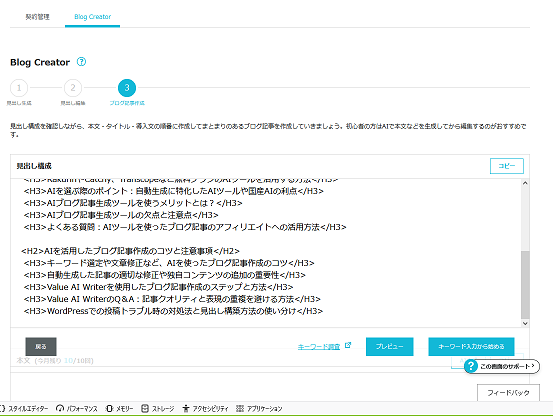Click the プレビュー button
Image resolution: width=553 pixels, height=416 pixels.
[x=389, y=347]
